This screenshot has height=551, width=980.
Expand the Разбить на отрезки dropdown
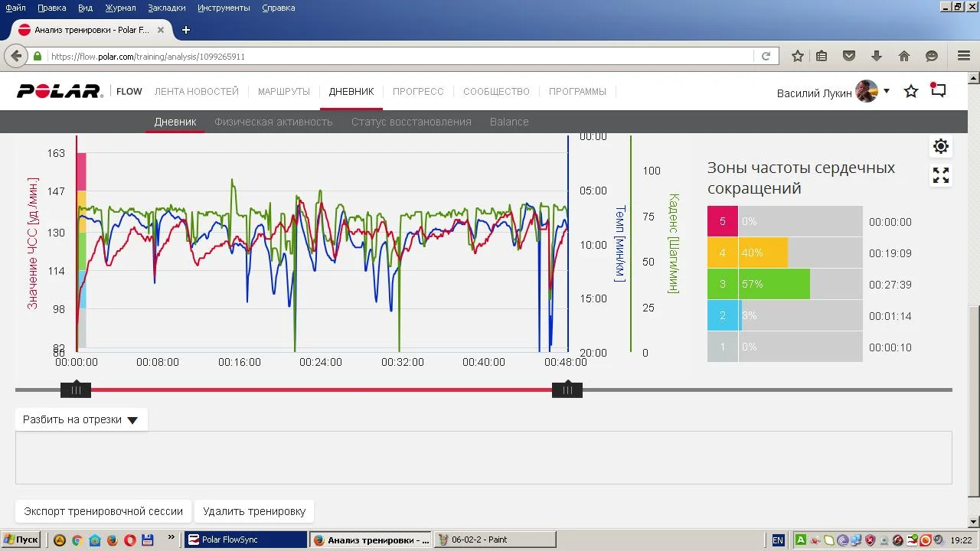click(80, 419)
